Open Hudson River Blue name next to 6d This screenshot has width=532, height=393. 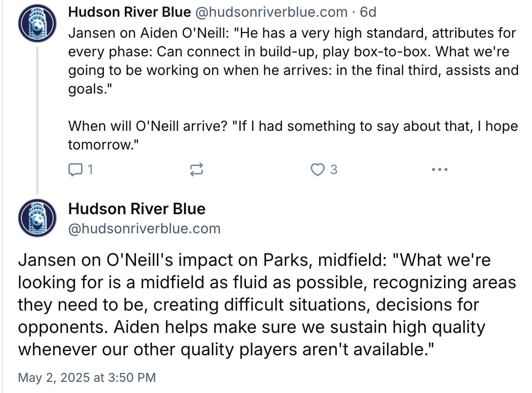129,12
